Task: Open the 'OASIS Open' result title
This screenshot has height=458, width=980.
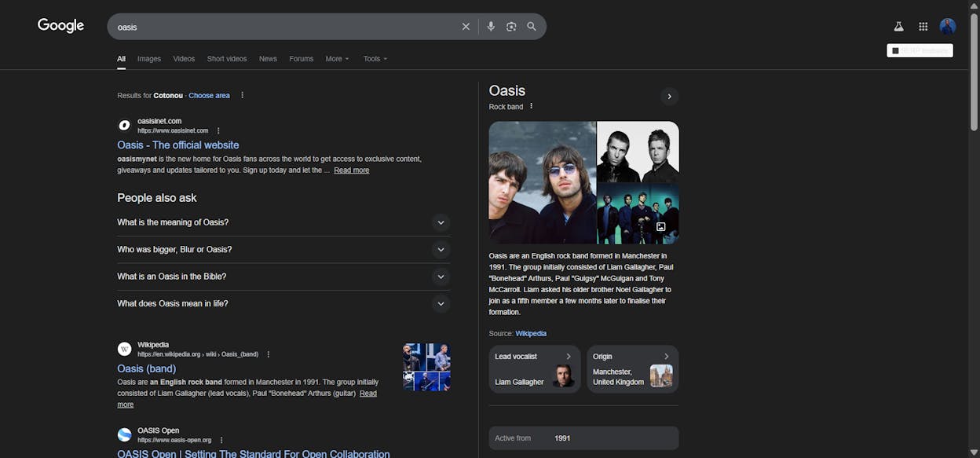Action: click(x=254, y=453)
